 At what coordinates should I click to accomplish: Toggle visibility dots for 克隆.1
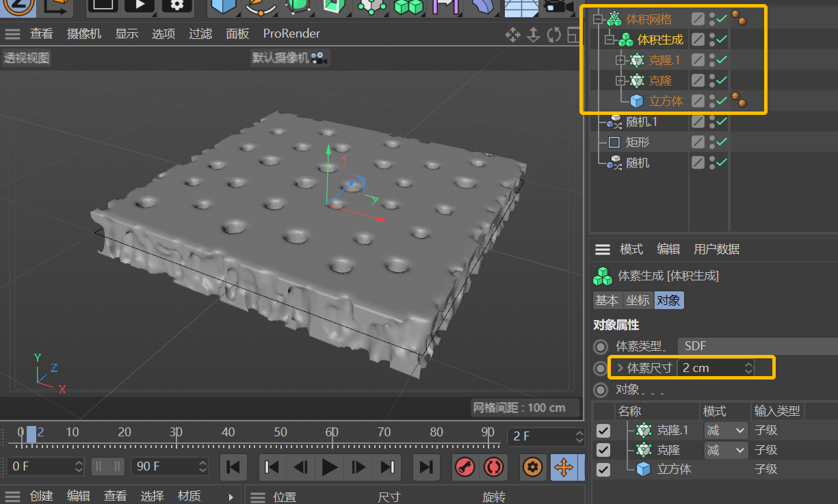point(712,60)
